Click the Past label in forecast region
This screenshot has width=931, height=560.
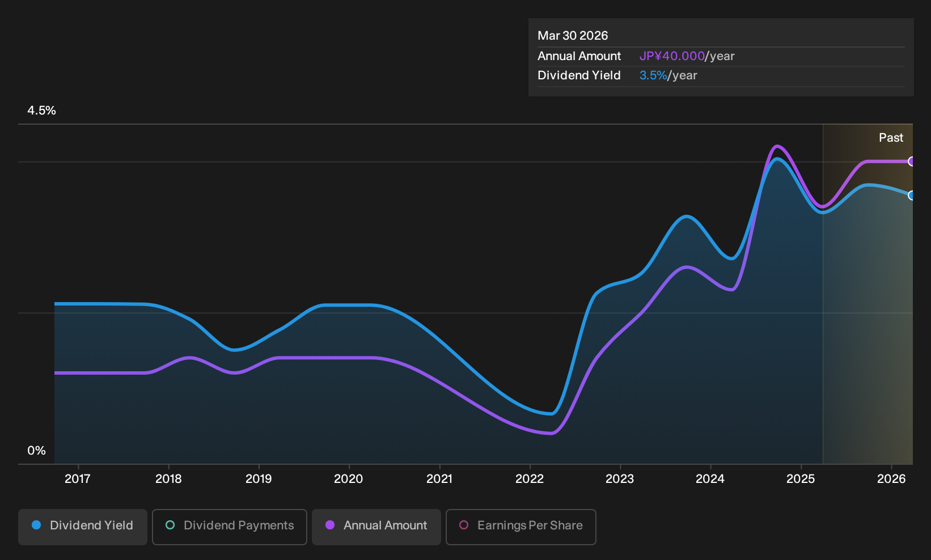click(891, 138)
